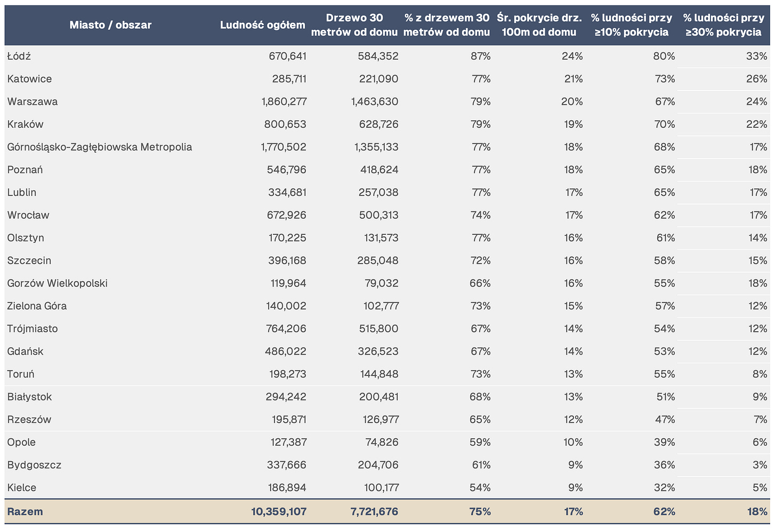The image size is (776, 532).
Task: Click '% z drzewem 30 metrów' header
Action: [447, 25]
